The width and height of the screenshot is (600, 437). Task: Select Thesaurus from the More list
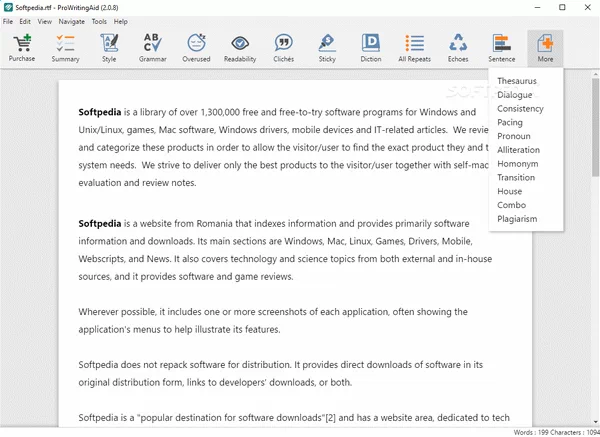tap(517, 81)
